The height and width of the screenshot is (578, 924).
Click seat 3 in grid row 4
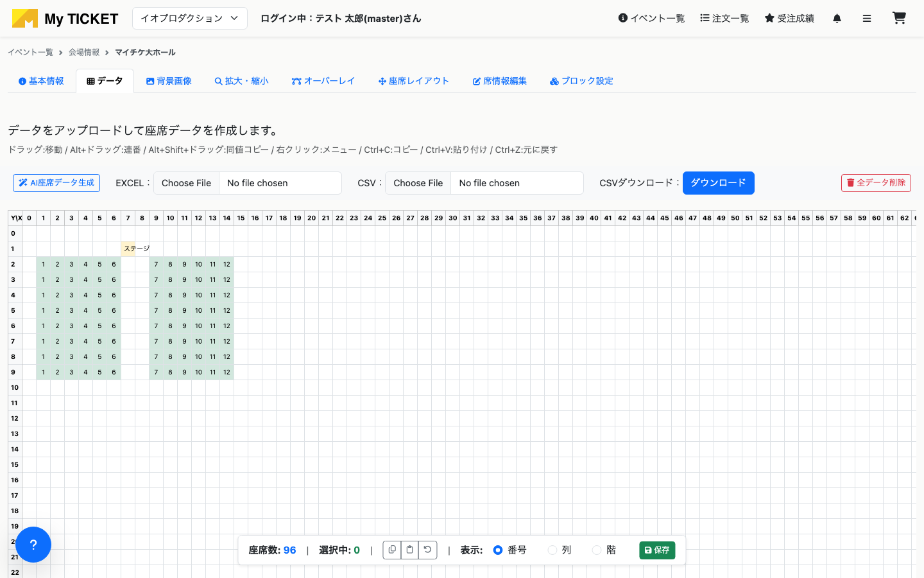72,295
